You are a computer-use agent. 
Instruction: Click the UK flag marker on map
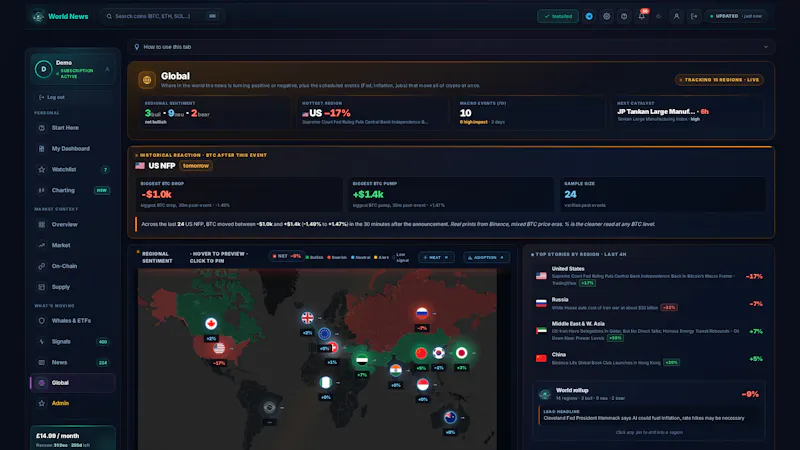[307, 318]
